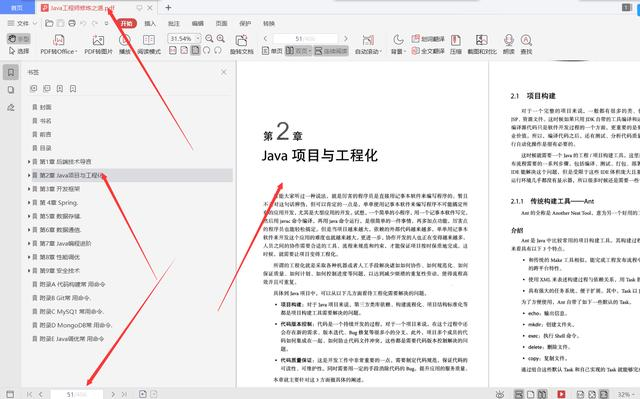The height and width of the screenshot is (399, 640).
Task: Open 背景 background dropdown
Action: pyautogui.click(x=398, y=44)
